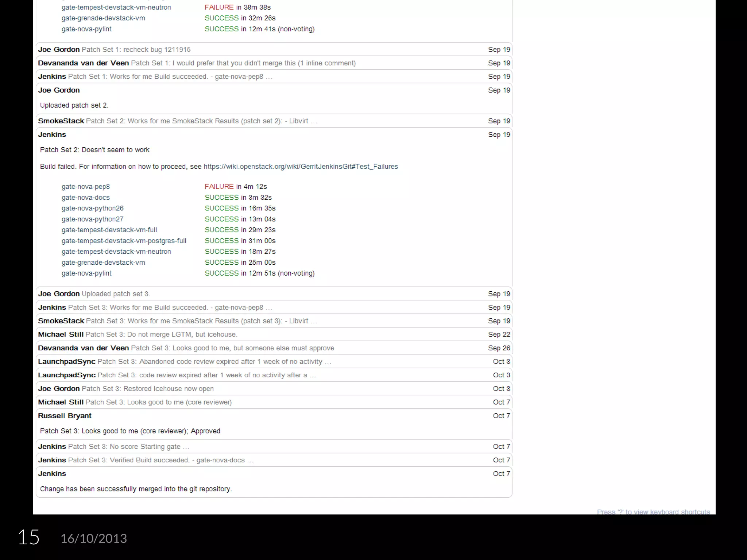Open the gate-tempest-devstack-vm-postgres-full job link
747x560 pixels.
coord(124,241)
